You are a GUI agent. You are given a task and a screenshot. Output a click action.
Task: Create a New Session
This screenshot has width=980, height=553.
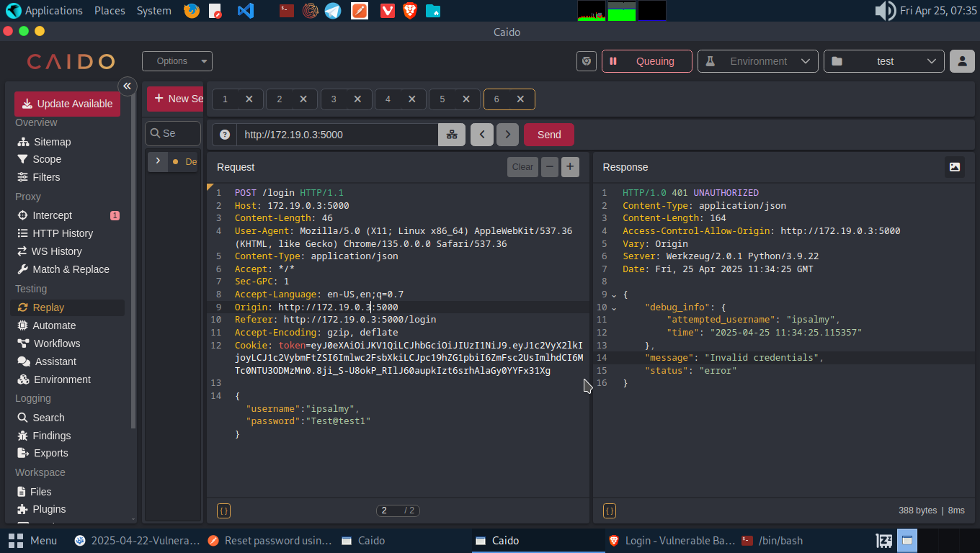pos(177,99)
